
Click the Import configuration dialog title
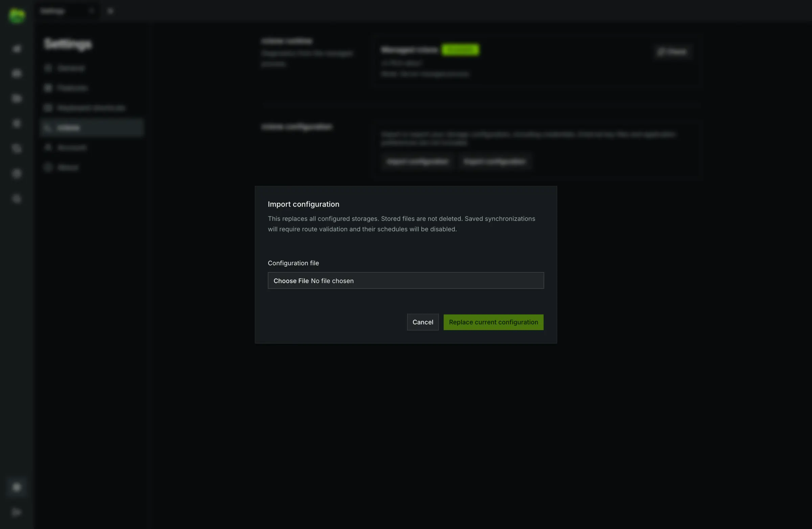(303, 204)
